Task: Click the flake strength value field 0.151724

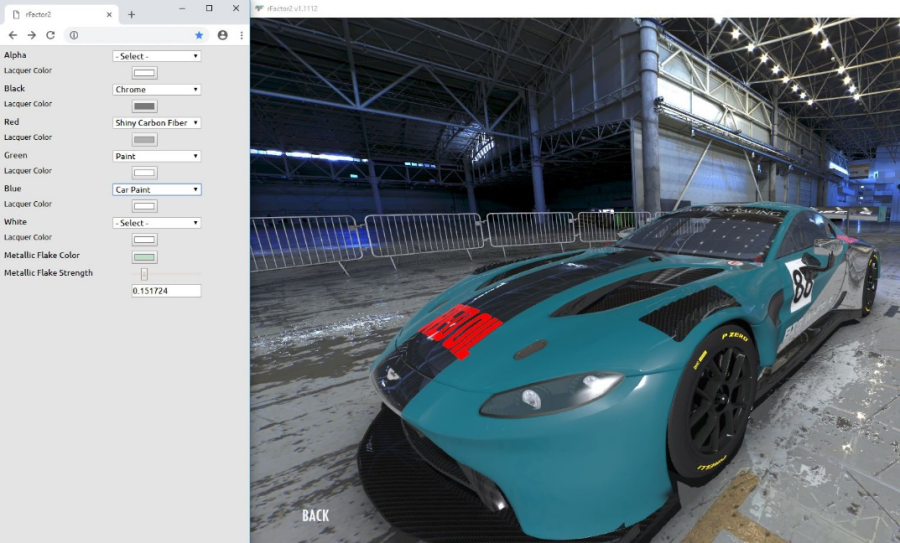Action: [x=166, y=291]
